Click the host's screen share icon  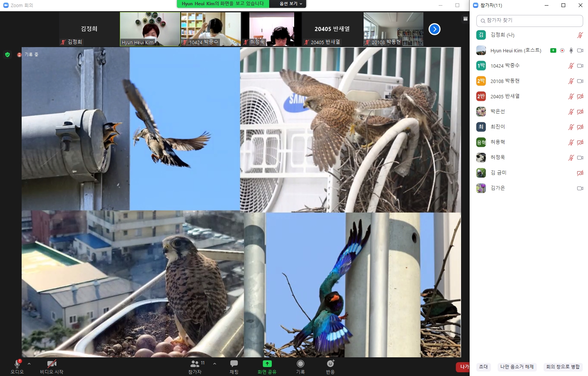click(x=553, y=50)
